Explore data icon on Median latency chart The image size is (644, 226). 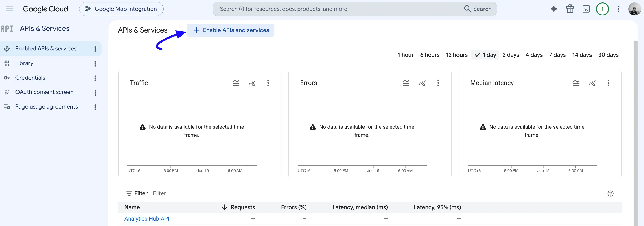click(x=592, y=83)
